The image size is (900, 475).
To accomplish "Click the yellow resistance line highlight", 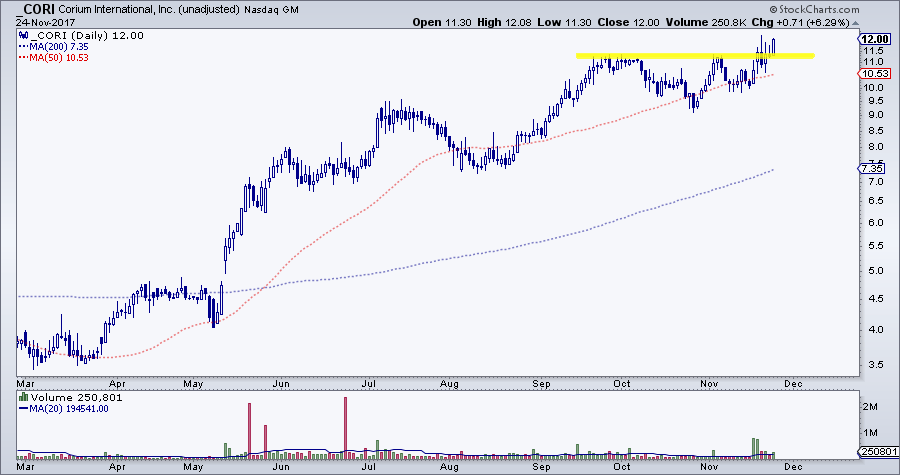I will click(x=695, y=56).
